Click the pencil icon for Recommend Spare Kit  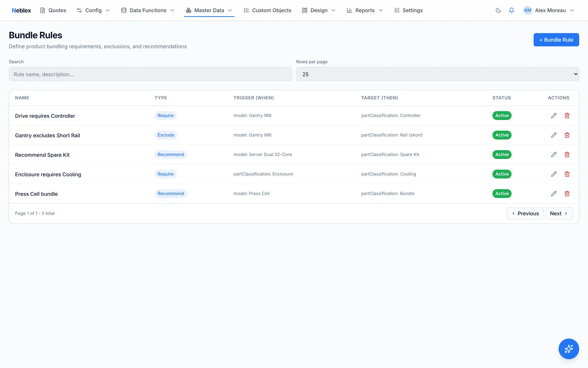(554, 155)
